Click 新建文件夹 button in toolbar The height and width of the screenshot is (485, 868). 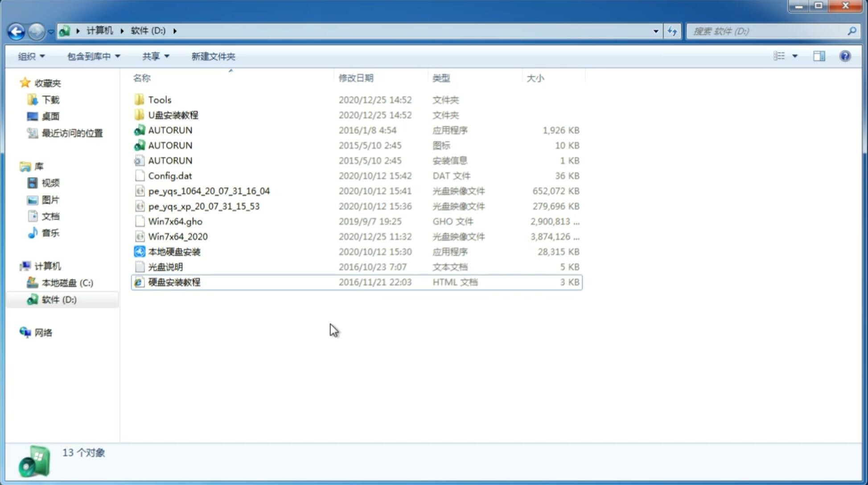[213, 56]
